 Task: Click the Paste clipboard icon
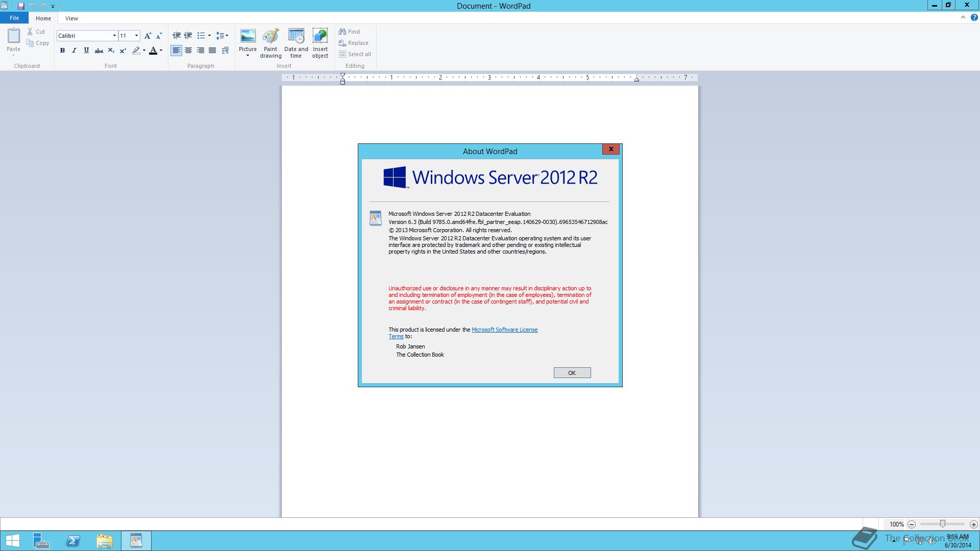[x=14, y=35]
